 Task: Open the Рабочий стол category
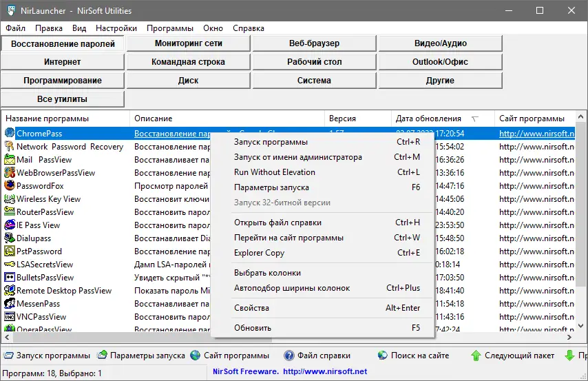pos(314,61)
